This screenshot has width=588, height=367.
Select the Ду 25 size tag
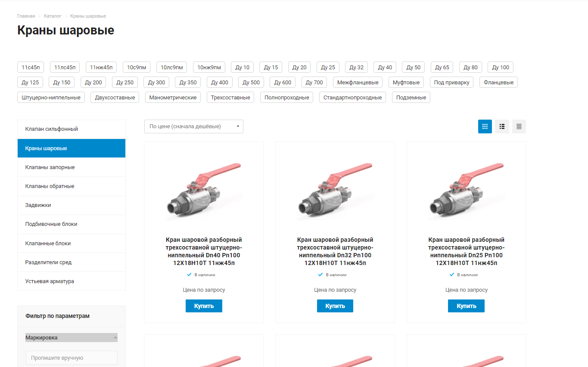point(328,67)
